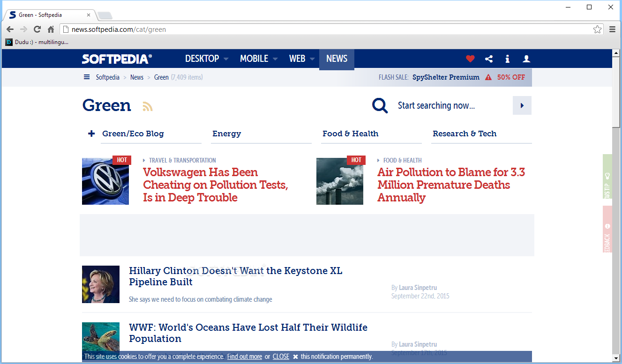Open Air Pollution premature deaths article
The width and height of the screenshot is (622, 364).
[x=451, y=185]
